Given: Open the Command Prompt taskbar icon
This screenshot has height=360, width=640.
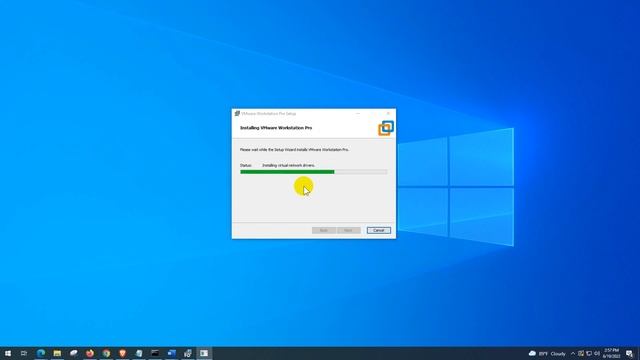Looking at the screenshot, I should [x=155, y=353].
